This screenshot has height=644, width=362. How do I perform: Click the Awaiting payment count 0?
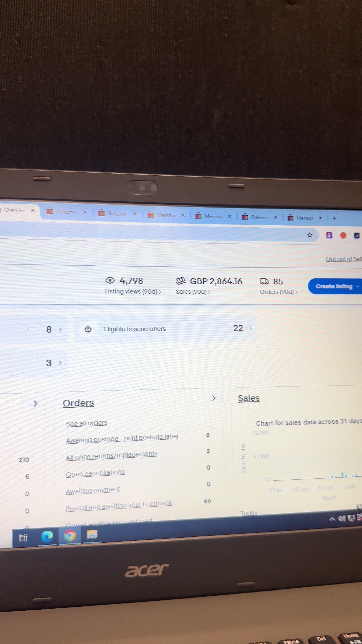(209, 484)
